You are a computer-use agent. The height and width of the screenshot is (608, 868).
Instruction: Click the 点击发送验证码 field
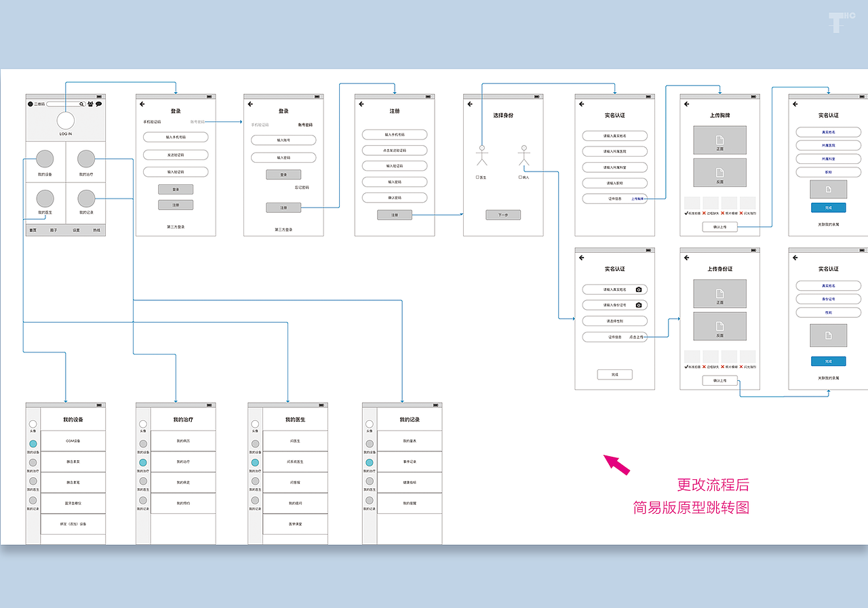(395, 150)
